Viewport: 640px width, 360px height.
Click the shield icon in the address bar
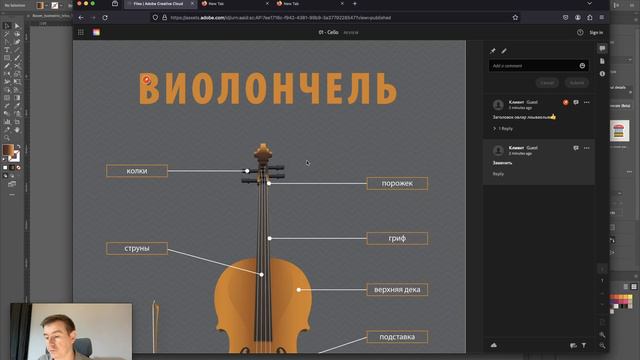coord(155,18)
